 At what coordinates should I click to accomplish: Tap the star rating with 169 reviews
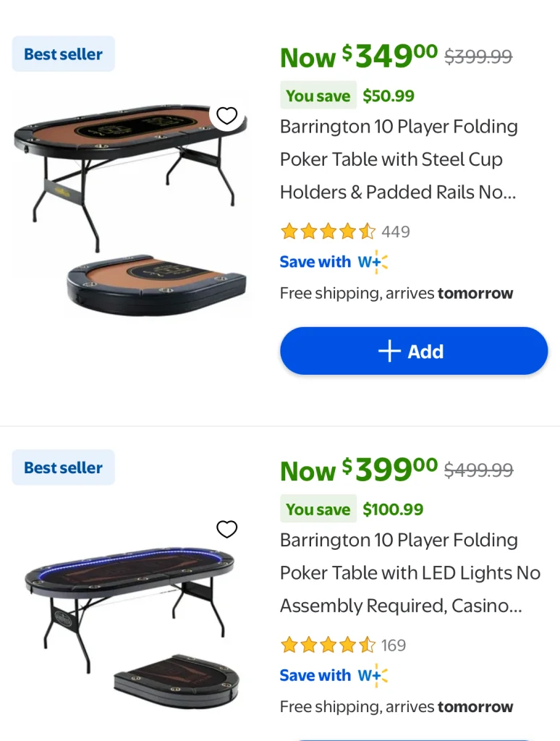[x=328, y=645]
